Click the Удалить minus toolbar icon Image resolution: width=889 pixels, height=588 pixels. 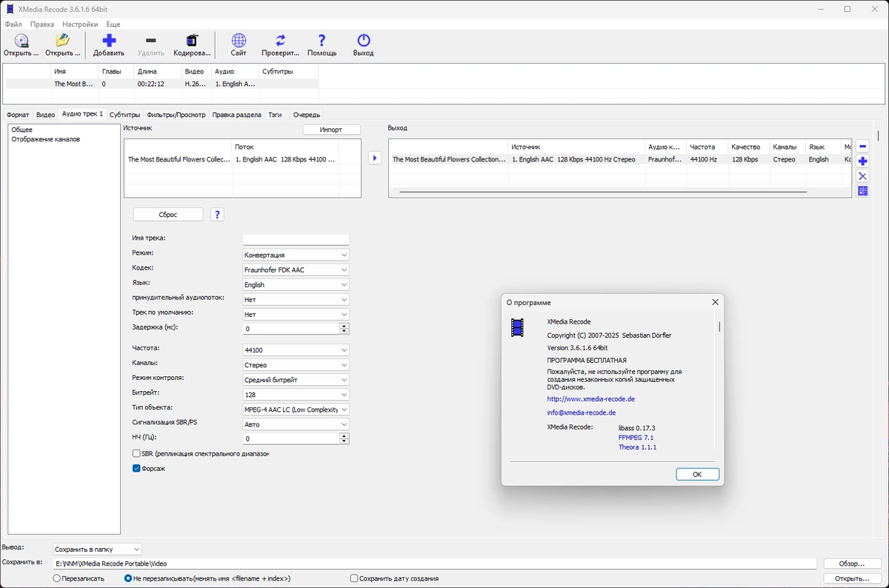tap(151, 41)
